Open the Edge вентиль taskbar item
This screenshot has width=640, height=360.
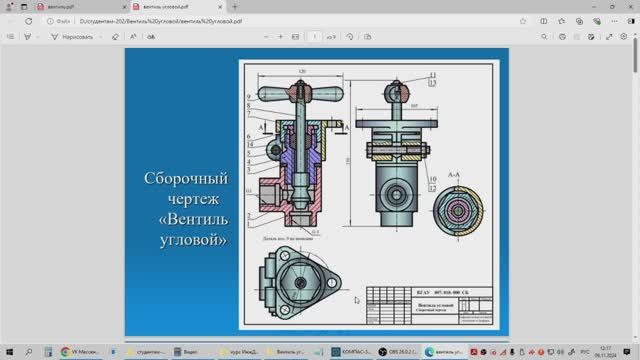pos(444,351)
